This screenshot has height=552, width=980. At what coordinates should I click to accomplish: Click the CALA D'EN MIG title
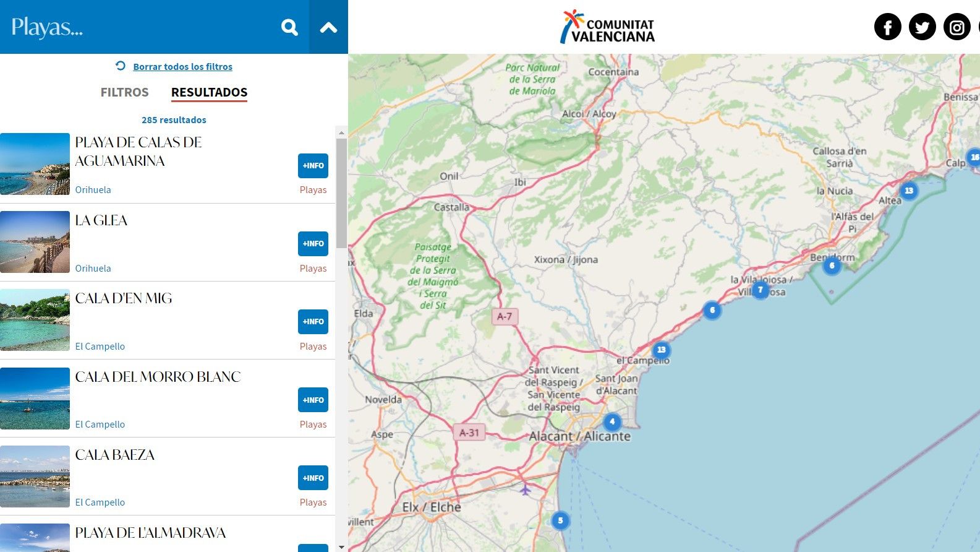(124, 298)
